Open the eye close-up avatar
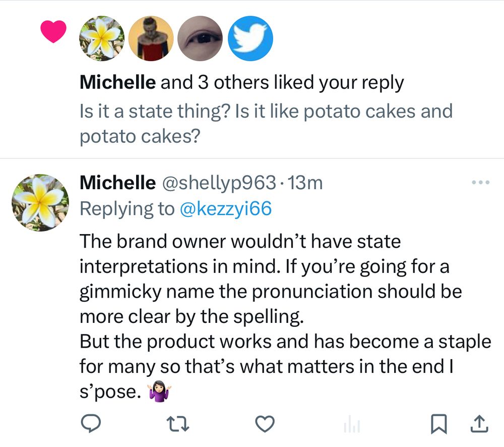 201,38
